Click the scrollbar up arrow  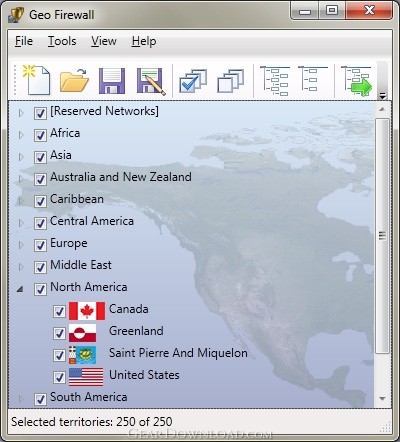[x=382, y=109]
